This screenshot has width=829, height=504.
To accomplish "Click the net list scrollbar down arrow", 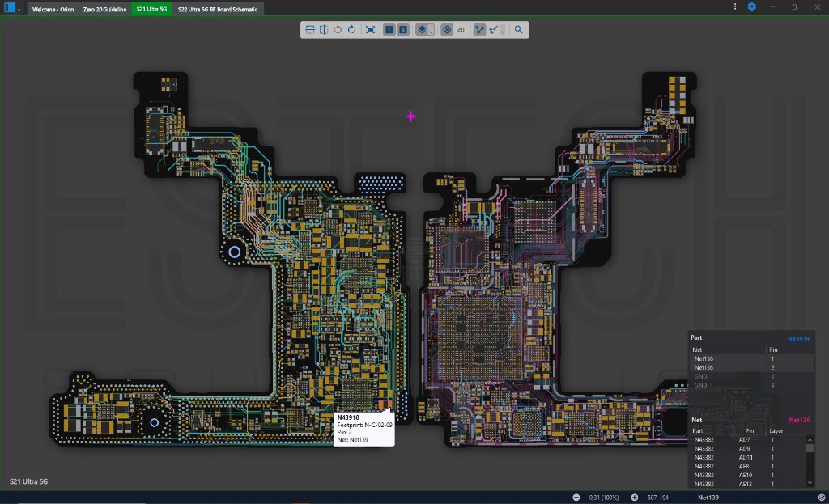I will [810, 483].
